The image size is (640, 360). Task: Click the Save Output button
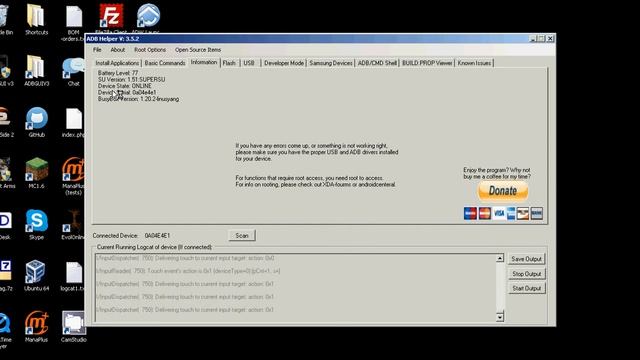(527, 259)
